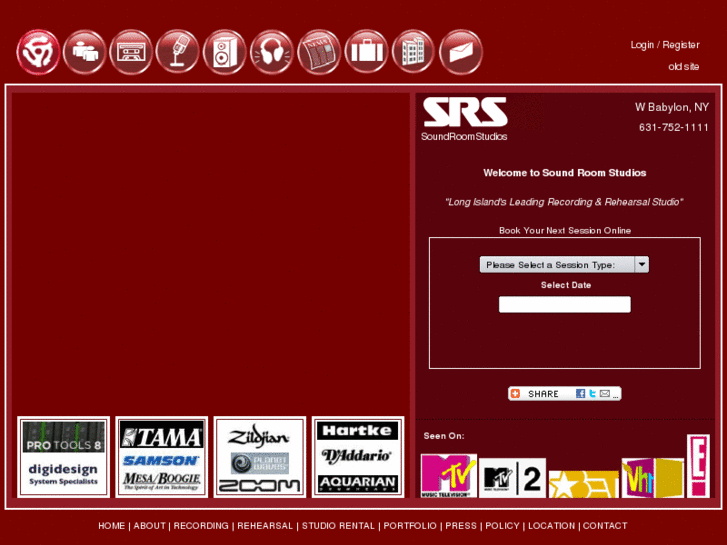Visit the old site link
The width and height of the screenshot is (727, 545).
(683, 67)
